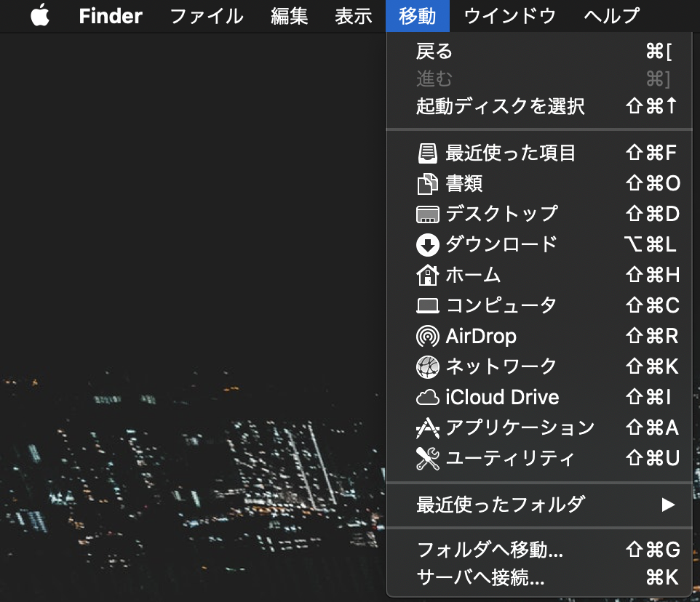Viewport: 700px width, 602px height.
Task: Select the ダウンロード download arrow icon
Action: tap(428, 244)
